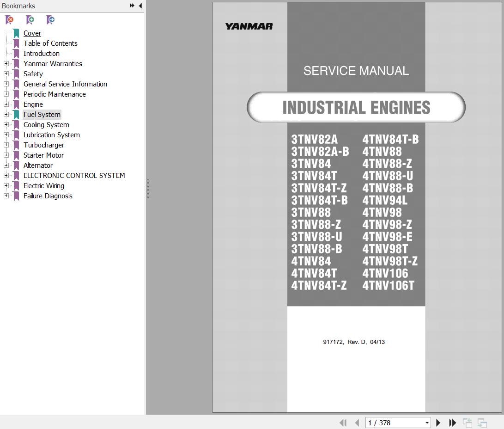Open the Starter Motor bookmark
This screenshot has height=429, width=504.
43,155
